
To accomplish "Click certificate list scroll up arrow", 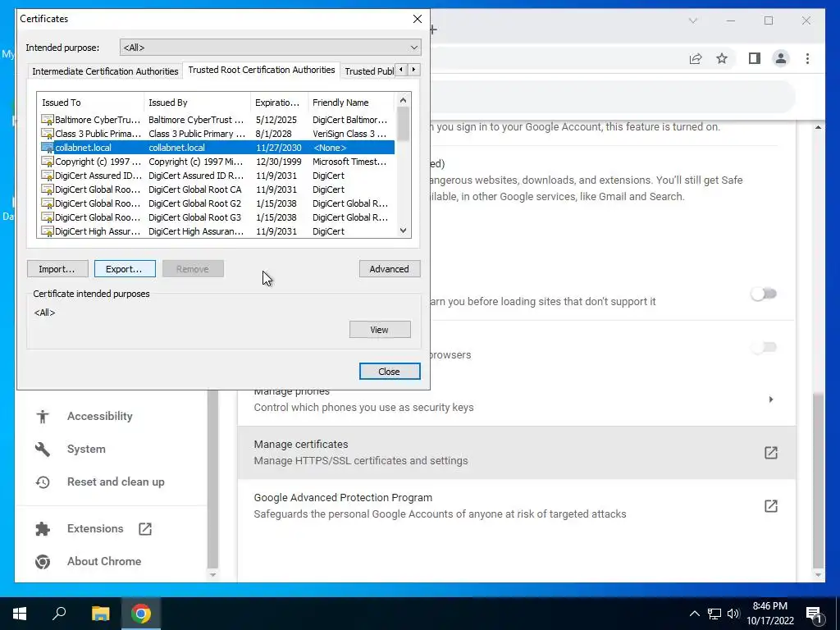I will tap(403, 100).
